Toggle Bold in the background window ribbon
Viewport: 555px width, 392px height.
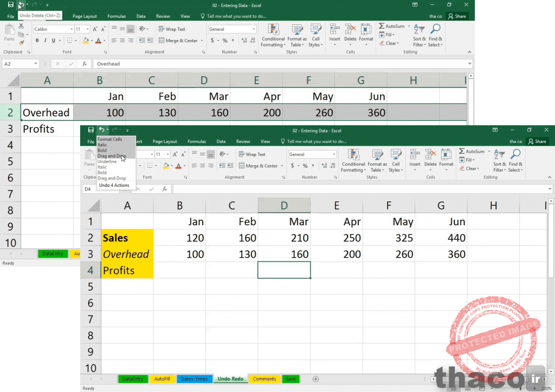coord(37,41)
